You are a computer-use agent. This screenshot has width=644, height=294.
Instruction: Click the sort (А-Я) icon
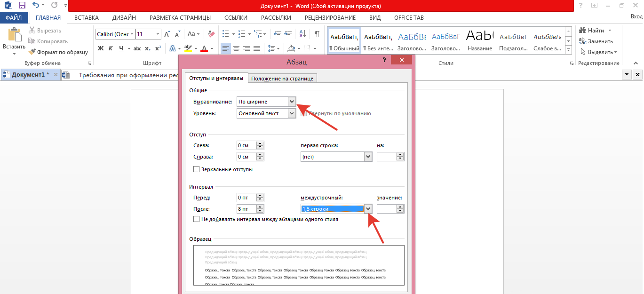pyautogui.click(x=303, y=34)
